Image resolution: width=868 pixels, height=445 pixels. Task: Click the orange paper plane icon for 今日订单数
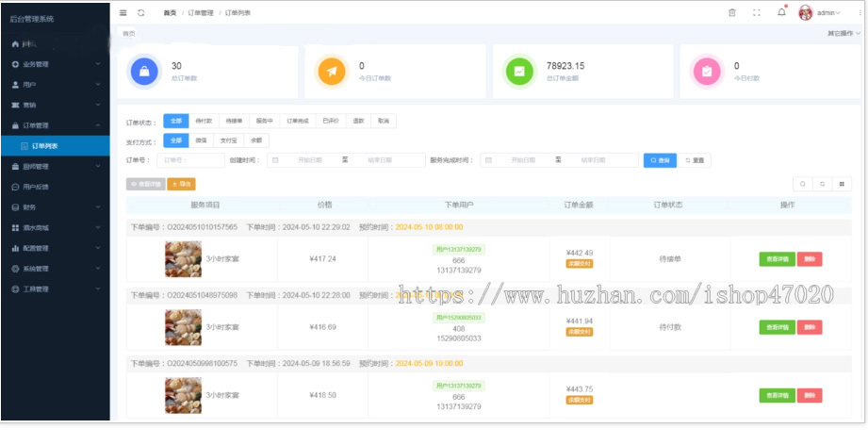(x=332, y=72)
